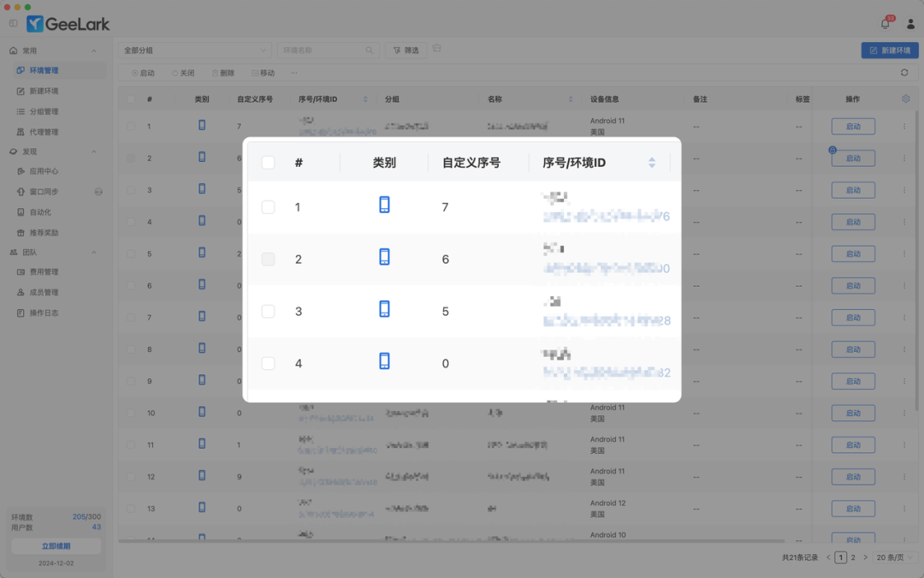924x578 pixels.
Task: Collapse the sidebar with the top-left icon
Action: pos(12,23)
